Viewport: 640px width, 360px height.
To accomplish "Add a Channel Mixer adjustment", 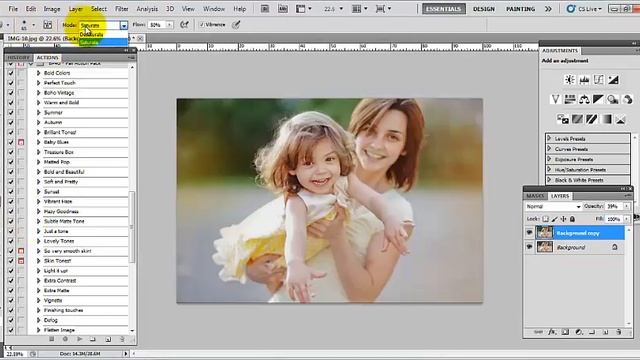I will click(x=628, y=99).
